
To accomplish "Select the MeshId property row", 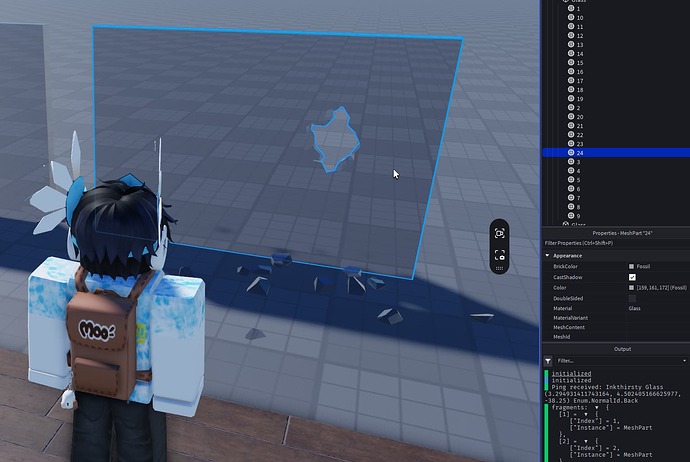I will [616, 337].
